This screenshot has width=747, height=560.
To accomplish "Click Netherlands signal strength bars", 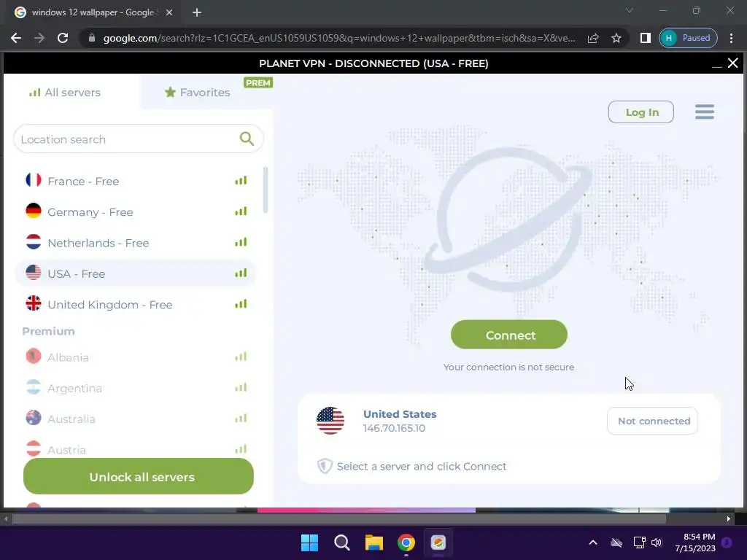I will coord(241,242).
